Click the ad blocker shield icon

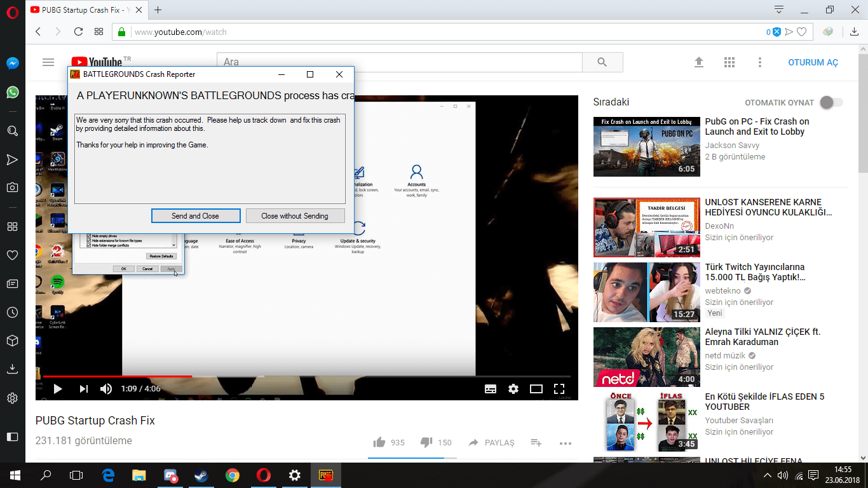(x=776, y=32)
